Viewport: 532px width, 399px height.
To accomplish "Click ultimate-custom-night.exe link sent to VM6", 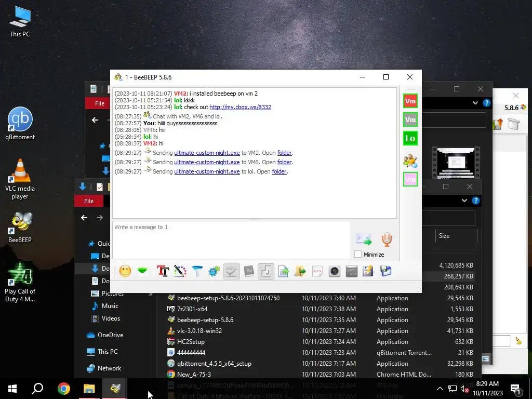I will pyautogui.click(x=207, y=162).
